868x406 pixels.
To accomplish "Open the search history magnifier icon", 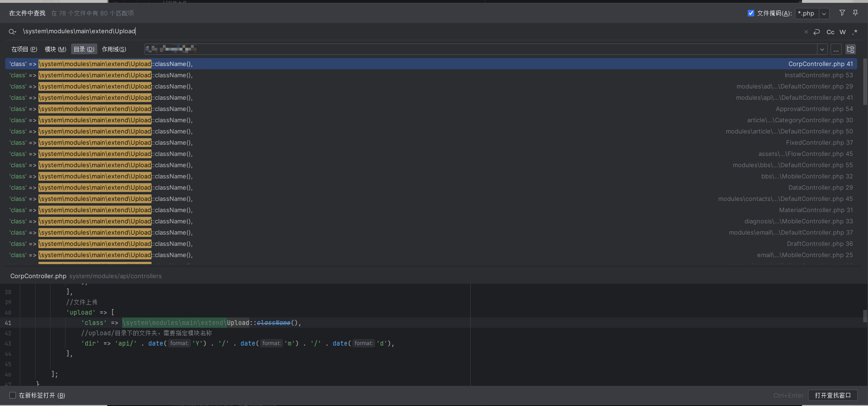I will pos(12,32).
